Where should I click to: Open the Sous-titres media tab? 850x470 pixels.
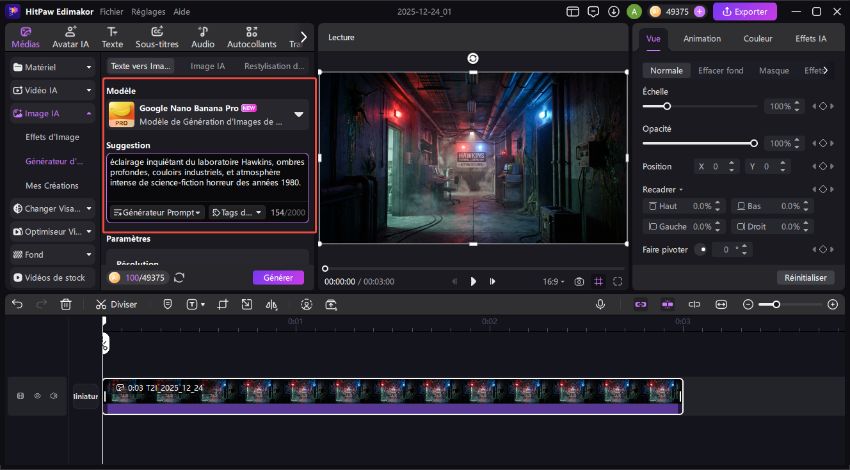point(157,38)
